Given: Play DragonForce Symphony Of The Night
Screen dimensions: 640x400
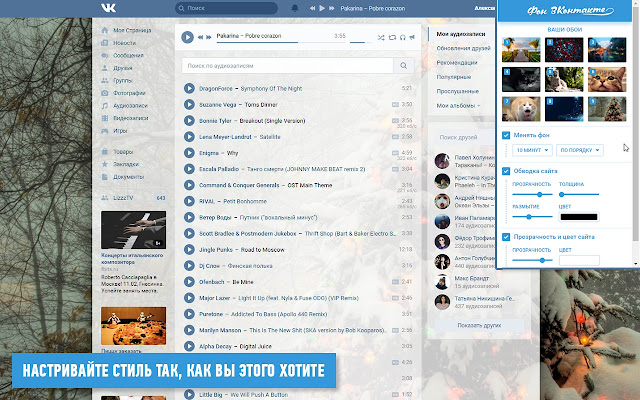Looking at the screenshot, I should pos(189,88).
